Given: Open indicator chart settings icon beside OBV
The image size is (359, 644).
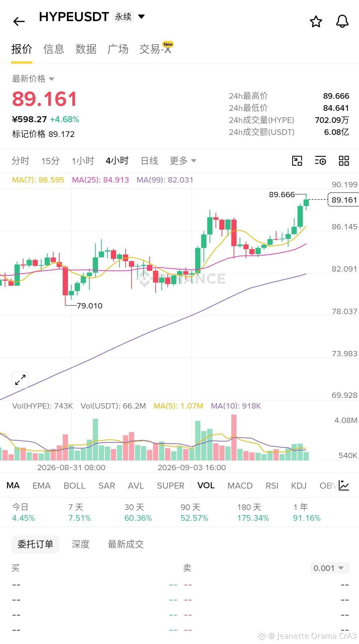Looking at the screenshot, I should [344, 485].
